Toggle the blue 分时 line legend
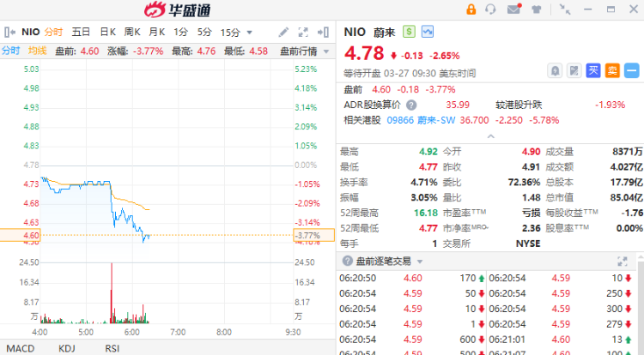The image size is (644, 355). [x=10, y=51]
